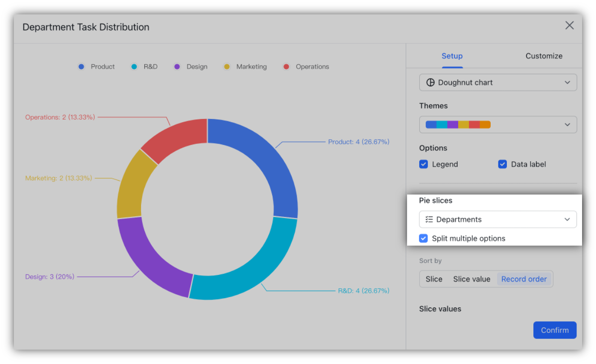Click the Confirm button

click(555, 330)
